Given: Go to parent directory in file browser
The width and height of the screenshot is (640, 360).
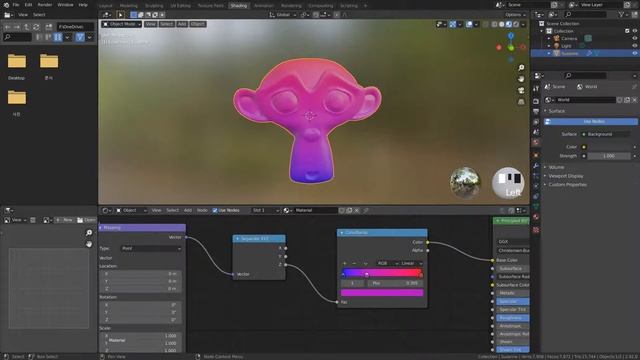Looking at the screenshot, I should (x=27, y=27).
